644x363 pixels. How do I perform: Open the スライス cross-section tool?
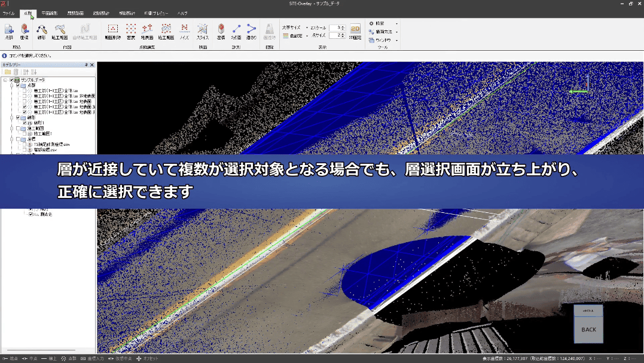203,32
